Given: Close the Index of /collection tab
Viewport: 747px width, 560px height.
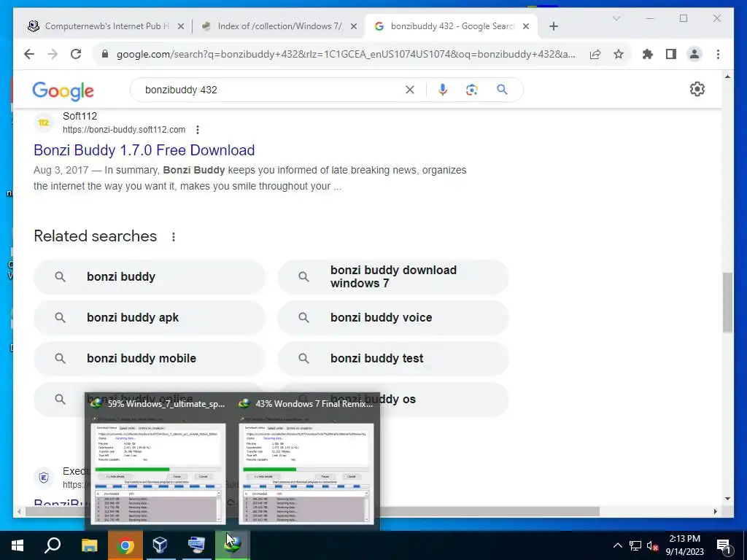Looking at the screenshot, I should (x=354, y=27).
